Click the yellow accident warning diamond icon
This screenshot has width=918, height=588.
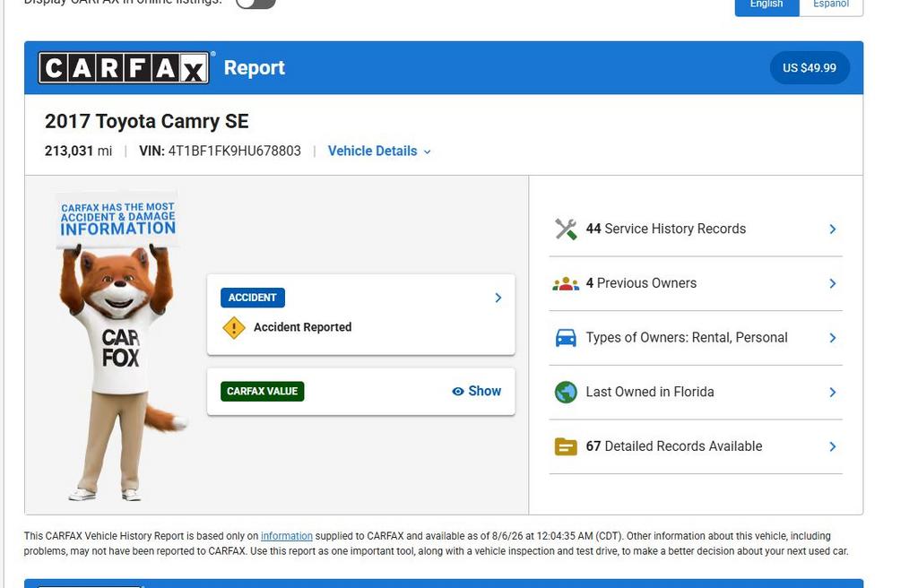(x=234, y=327)
